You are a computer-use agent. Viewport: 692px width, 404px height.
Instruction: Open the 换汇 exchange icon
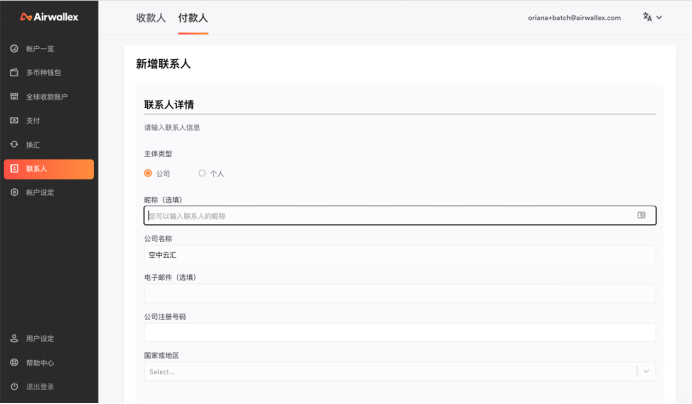pyautogui.click(x=14, y=144)
